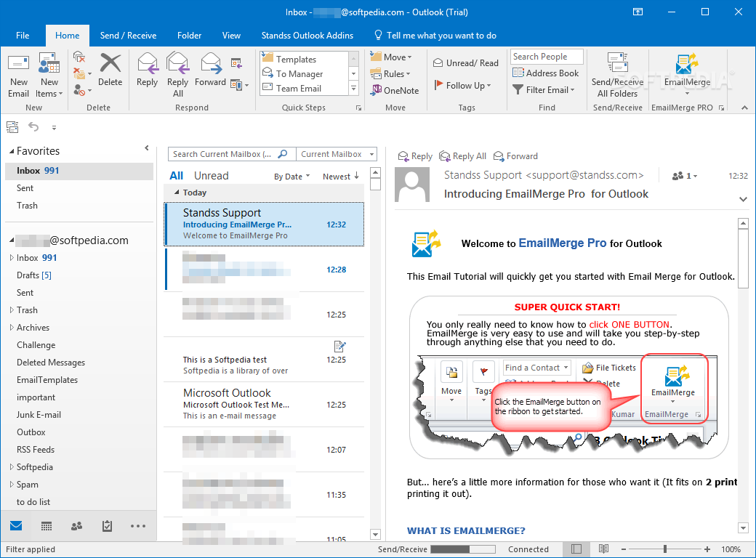Viewport: 756px width, 558px height.
Task: Open the Microsoft Outlook test message
Action: [x=264, y=404]
